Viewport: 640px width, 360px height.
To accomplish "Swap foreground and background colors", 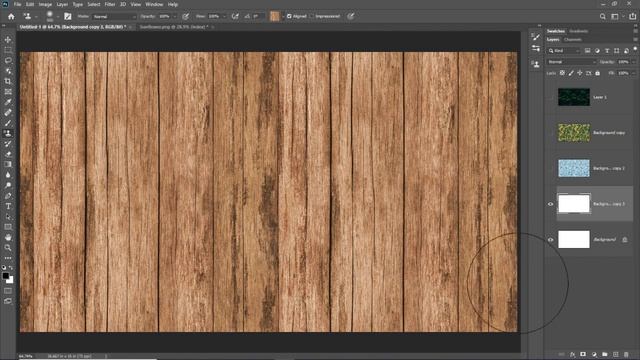I will coord(11,268).
